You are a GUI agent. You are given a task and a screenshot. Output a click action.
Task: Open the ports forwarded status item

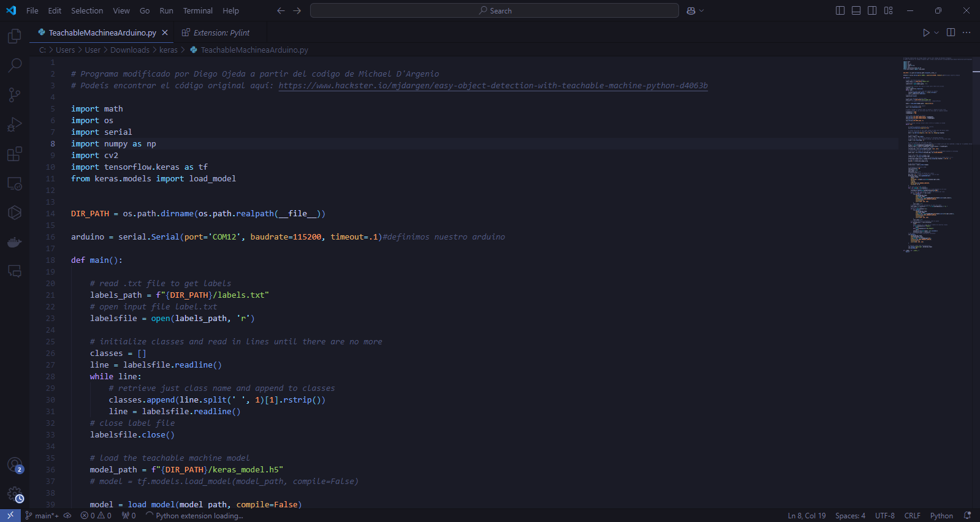tap(129, 515)
